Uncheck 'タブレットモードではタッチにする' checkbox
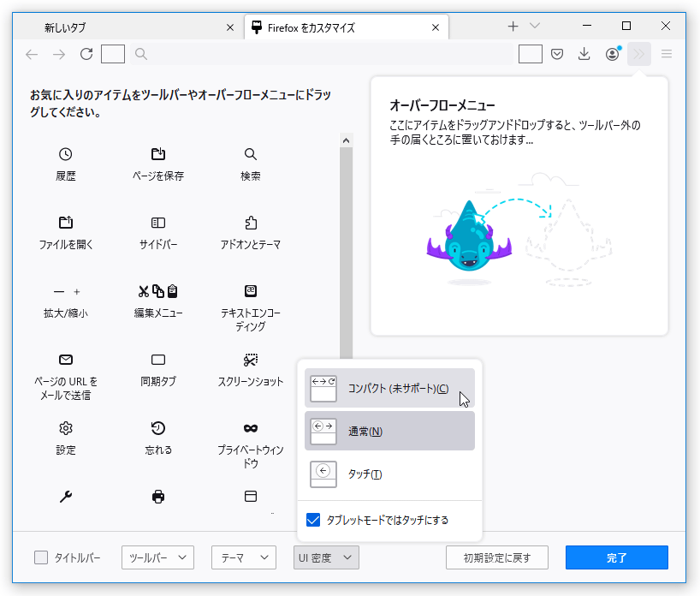Viewport: 700px width, 596px height. pyautogui.click(x=313, y=520)
